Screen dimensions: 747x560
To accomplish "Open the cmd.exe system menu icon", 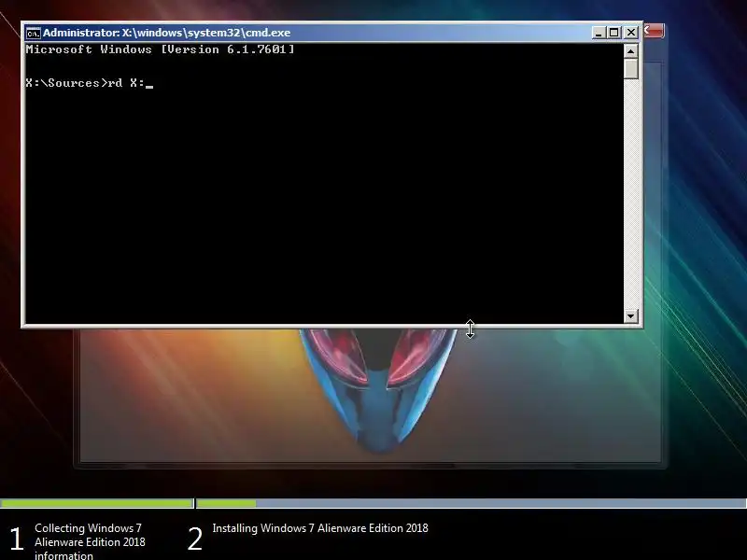I will pyautogui.click(x=34, y=34).
